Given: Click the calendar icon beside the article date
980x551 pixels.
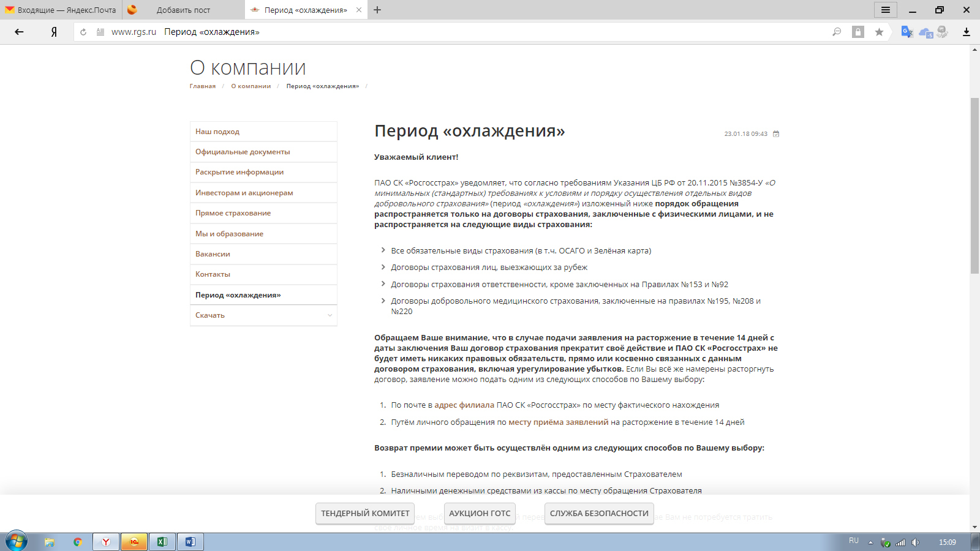Looking at the screenshot, I should tap(776, 133).
